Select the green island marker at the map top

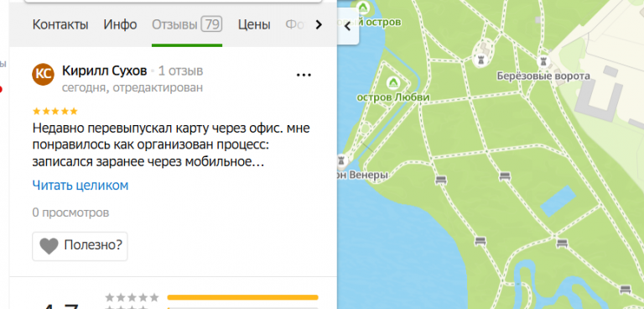click(362, 7)
